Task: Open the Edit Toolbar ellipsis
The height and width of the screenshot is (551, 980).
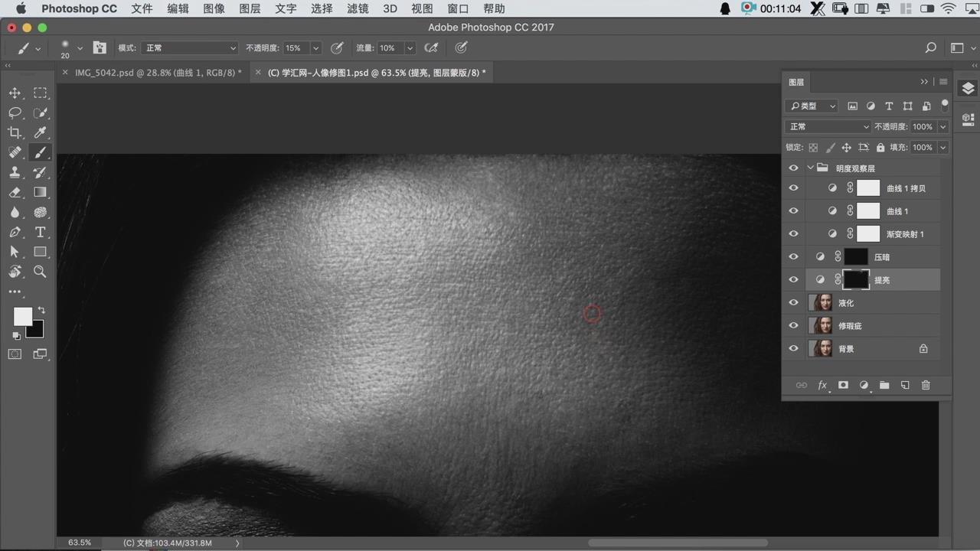Action: click(15, 292)
